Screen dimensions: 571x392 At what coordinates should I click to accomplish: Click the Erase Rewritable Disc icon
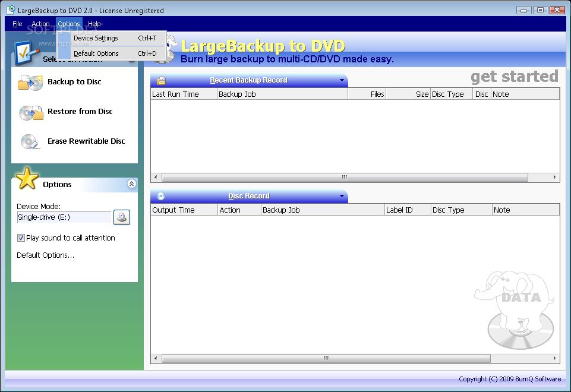(30, 141)
